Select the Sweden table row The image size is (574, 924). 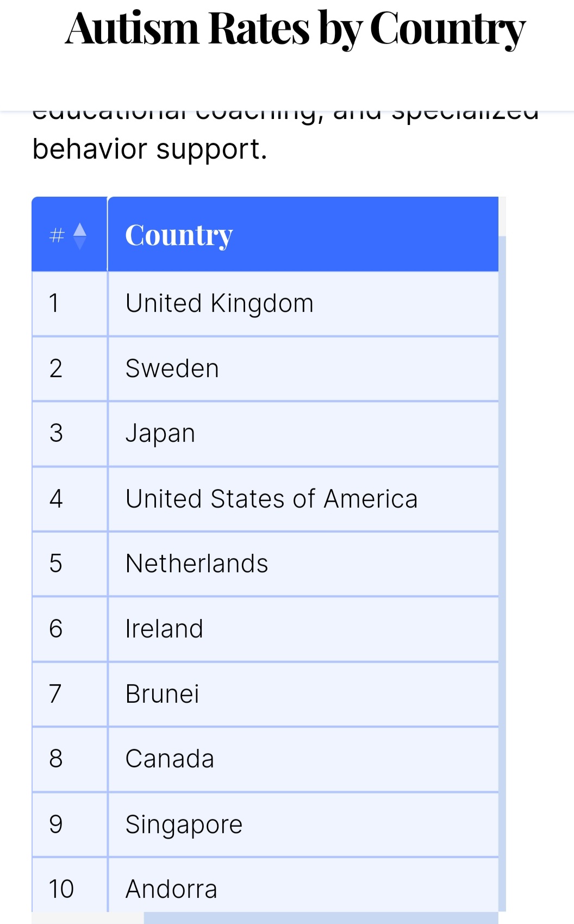pos(265,369)
